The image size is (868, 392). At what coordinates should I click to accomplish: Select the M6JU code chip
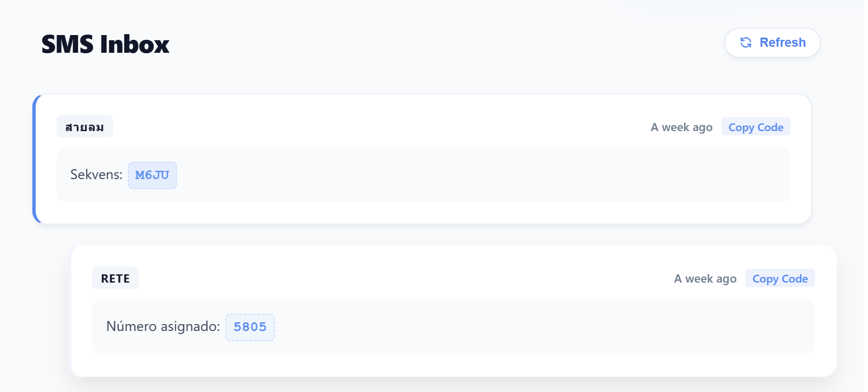(x=152, y=175)
